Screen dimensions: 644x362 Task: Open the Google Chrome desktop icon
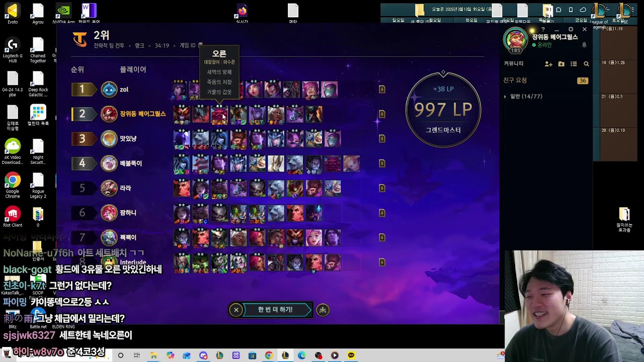(x=13, y=186)
